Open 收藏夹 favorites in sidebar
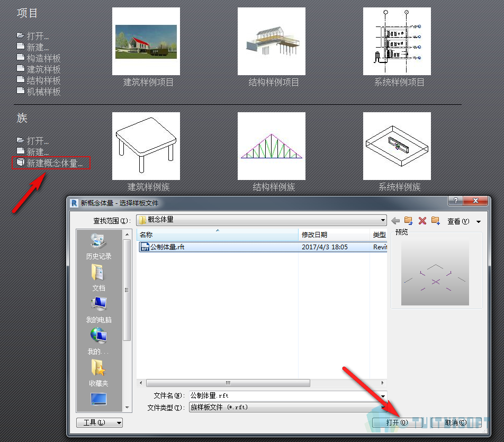 (98, 373)
